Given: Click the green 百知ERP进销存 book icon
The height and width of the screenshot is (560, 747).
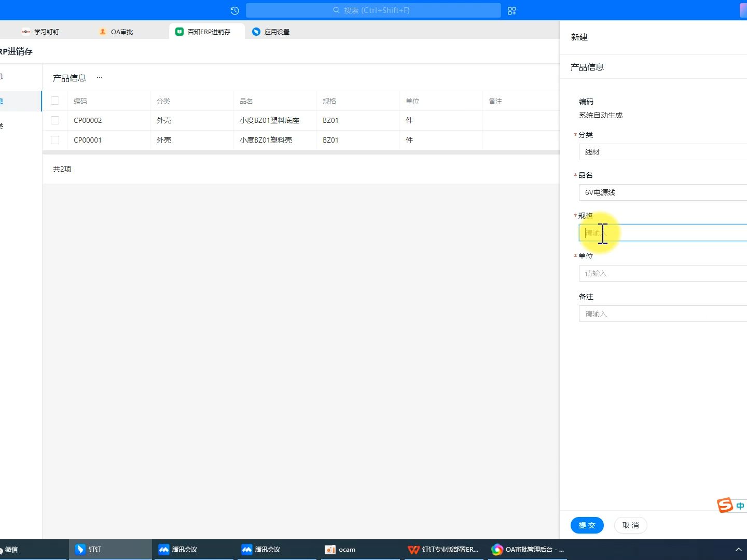Looking at the screenshot, I should 179,32.
